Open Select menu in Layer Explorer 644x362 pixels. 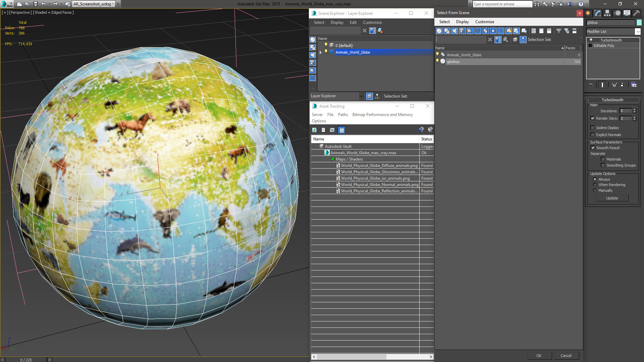[319, 22]
